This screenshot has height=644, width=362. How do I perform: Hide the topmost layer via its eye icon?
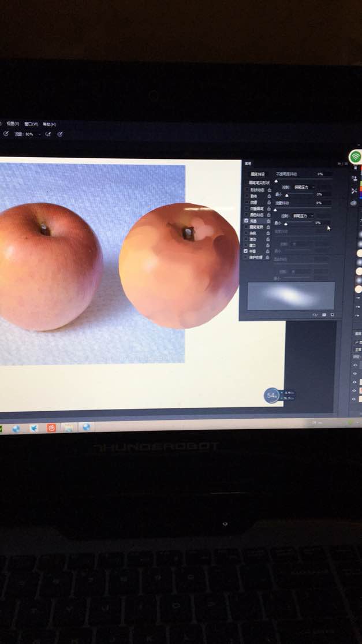(354, 364)
